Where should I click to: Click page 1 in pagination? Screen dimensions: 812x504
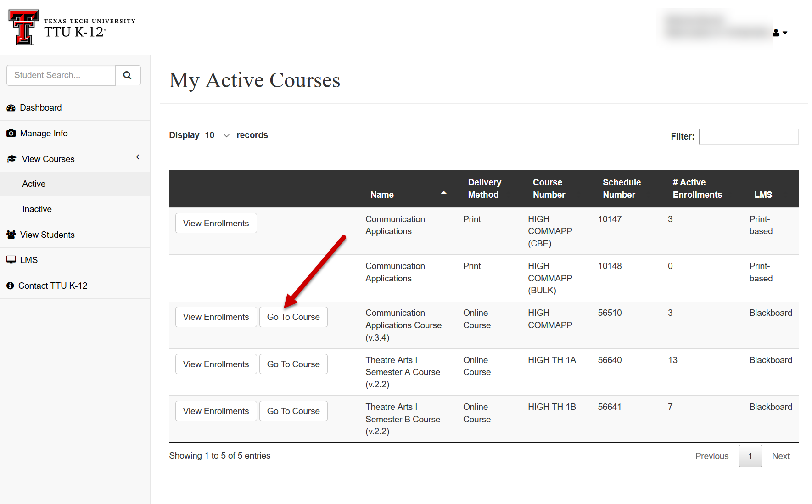click(x=750, y=456)
